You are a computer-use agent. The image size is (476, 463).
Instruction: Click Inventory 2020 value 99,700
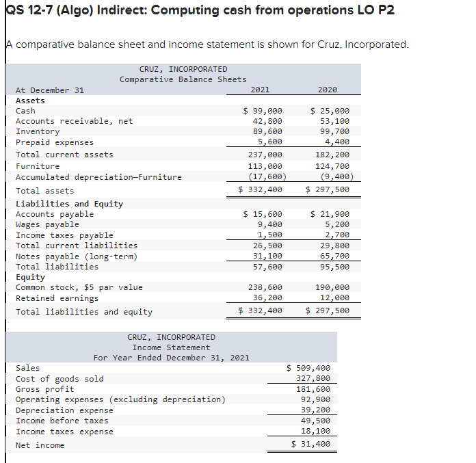(x=334, y=131)
